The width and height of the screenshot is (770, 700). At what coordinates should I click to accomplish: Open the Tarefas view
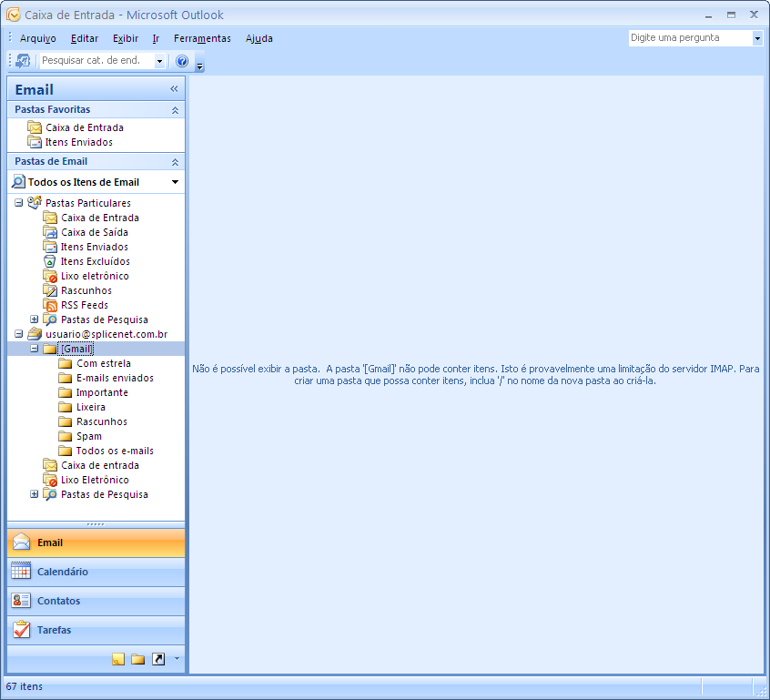tap(96, 630)
